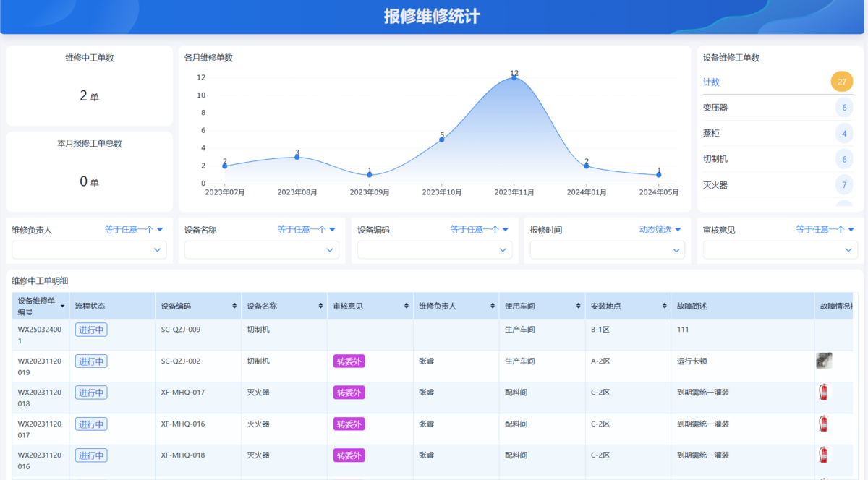Click chart data point for 2024年01月

point(587,166)
